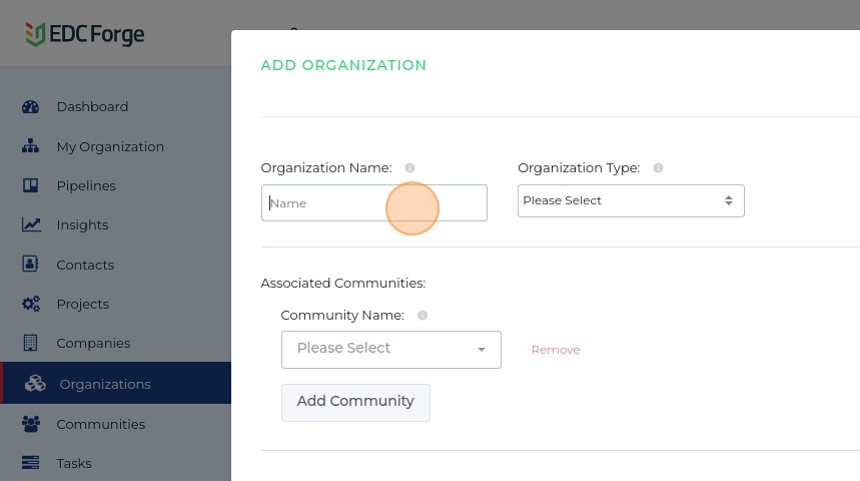Click the Organization Name info icon
This screenshot has height=481, width=860.
coord(410,168)
